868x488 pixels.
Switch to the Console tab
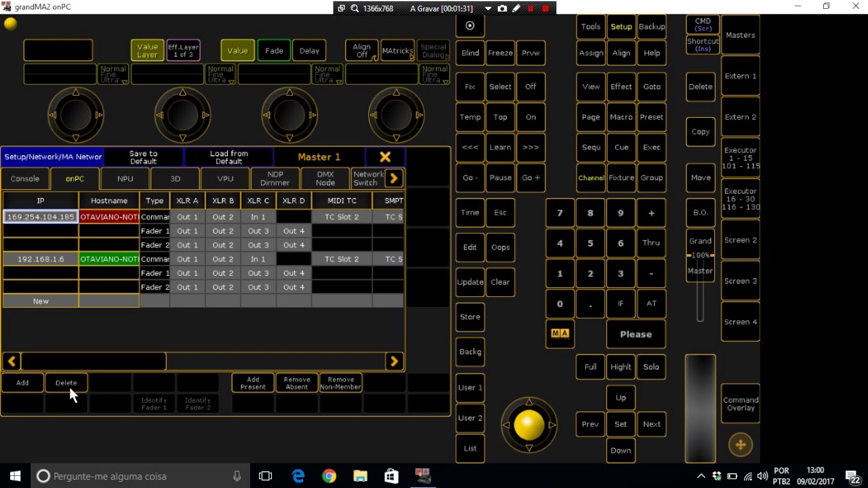click(x=25, y=179)
